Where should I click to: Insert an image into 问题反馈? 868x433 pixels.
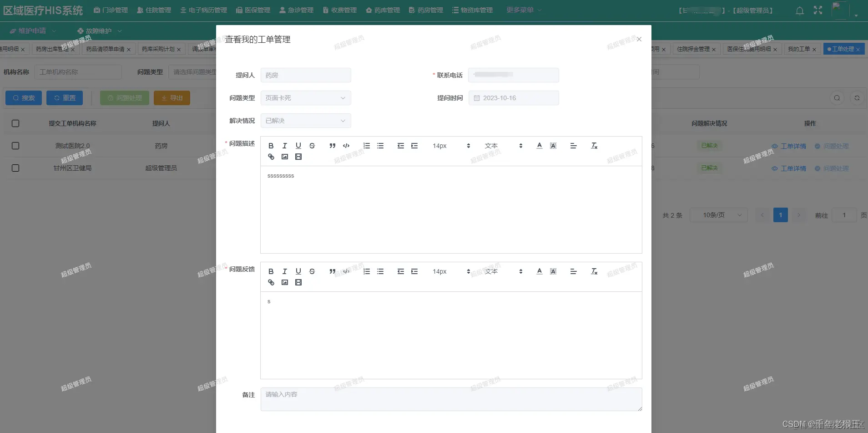tap(284, 282)
